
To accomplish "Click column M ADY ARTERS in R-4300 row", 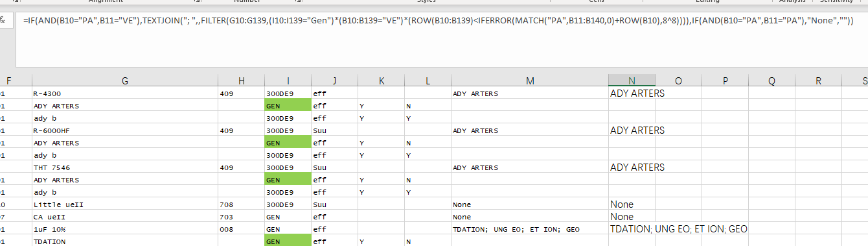I will coord(530,93).
